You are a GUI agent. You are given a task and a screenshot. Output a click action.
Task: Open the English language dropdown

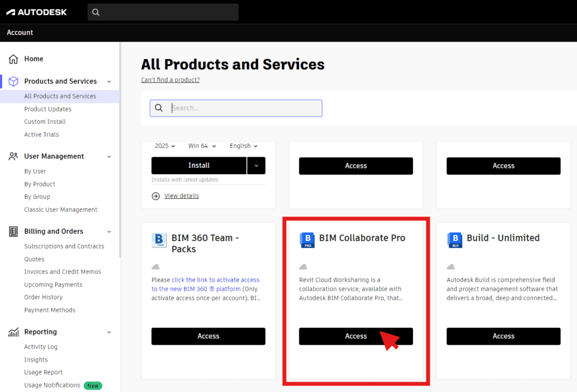[x=243, y=146]
